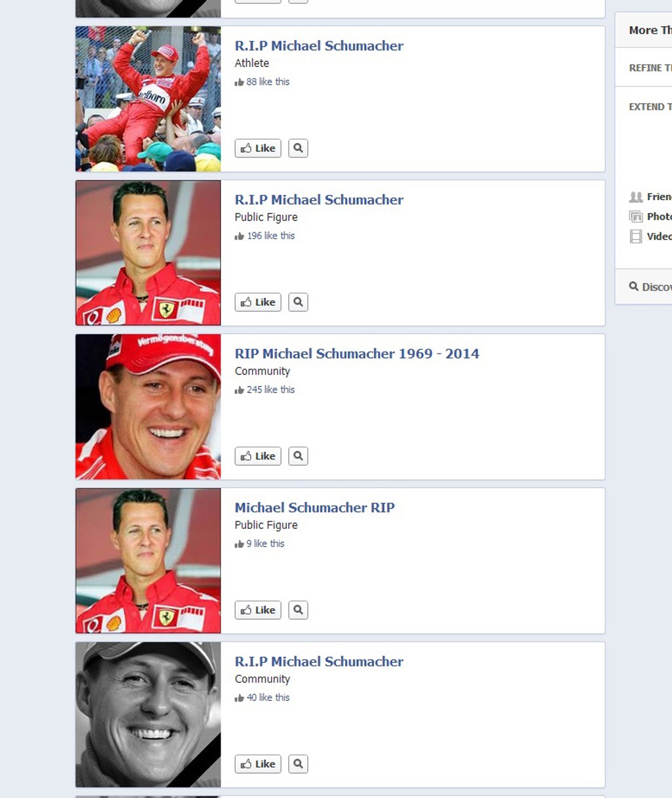Like the R.I.P Michael Schumacher Athlete page
Image resolution: width=672 pixels, height=798 pixels.
[258, 148]
